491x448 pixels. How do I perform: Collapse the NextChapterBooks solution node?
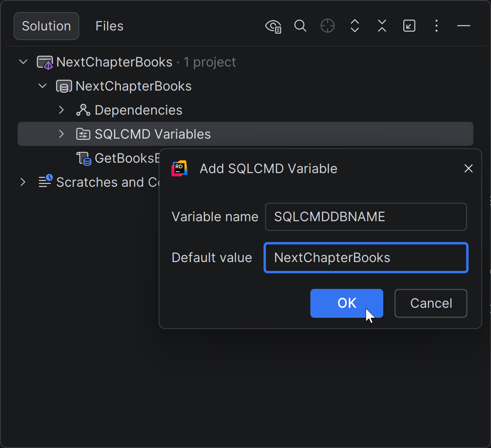click(23, 62)
